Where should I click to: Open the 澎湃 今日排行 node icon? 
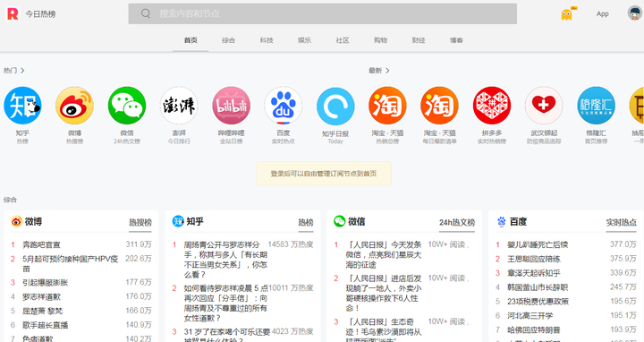click(179, 106)
